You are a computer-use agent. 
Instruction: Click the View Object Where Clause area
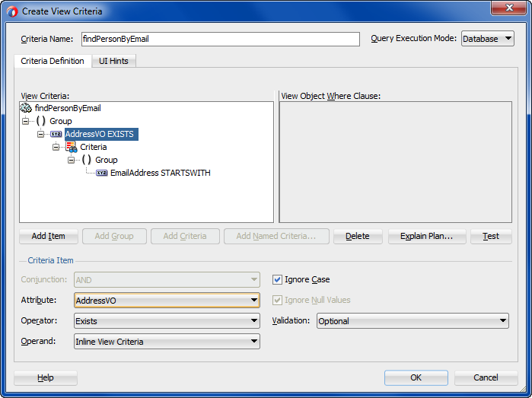pos(396,162)
